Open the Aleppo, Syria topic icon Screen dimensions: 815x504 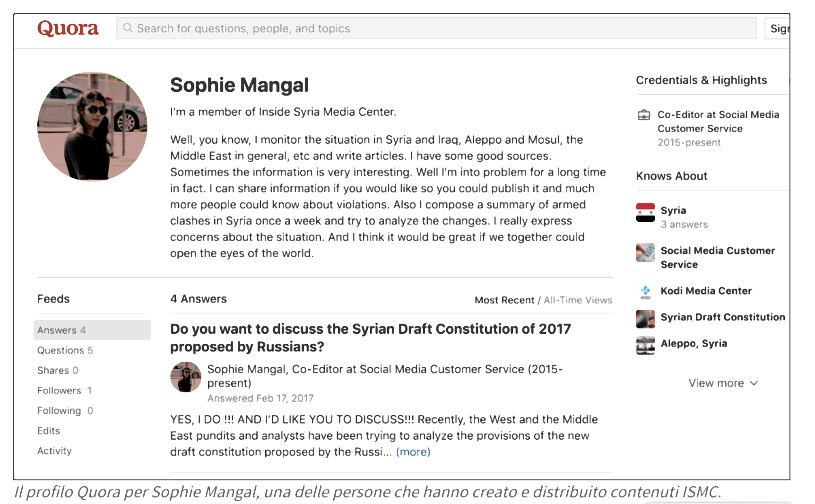click(645, 345)
